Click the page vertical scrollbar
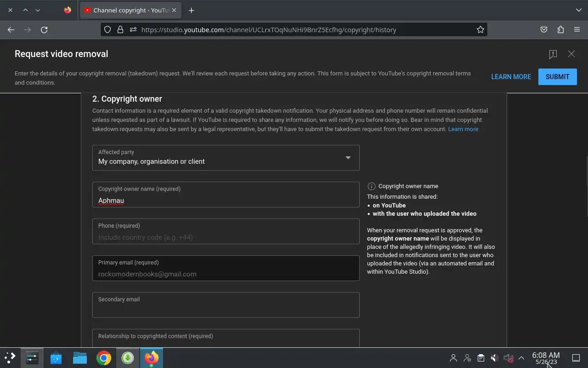 (x=587, y=186)
